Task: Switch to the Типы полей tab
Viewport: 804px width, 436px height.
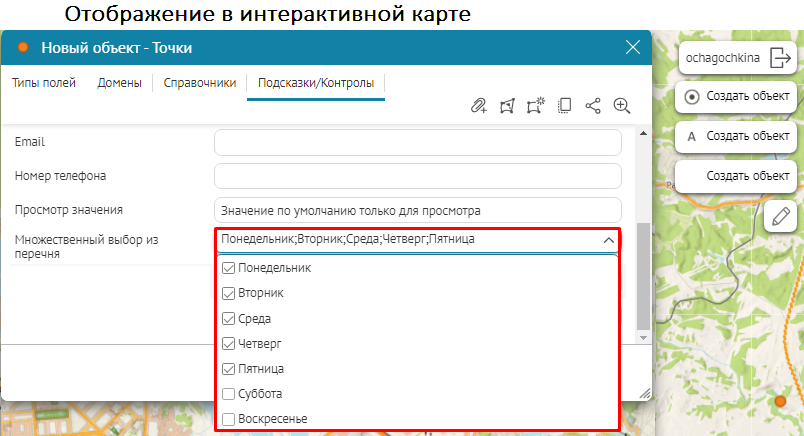Action: pyautogui.click(x=44, y=83)
